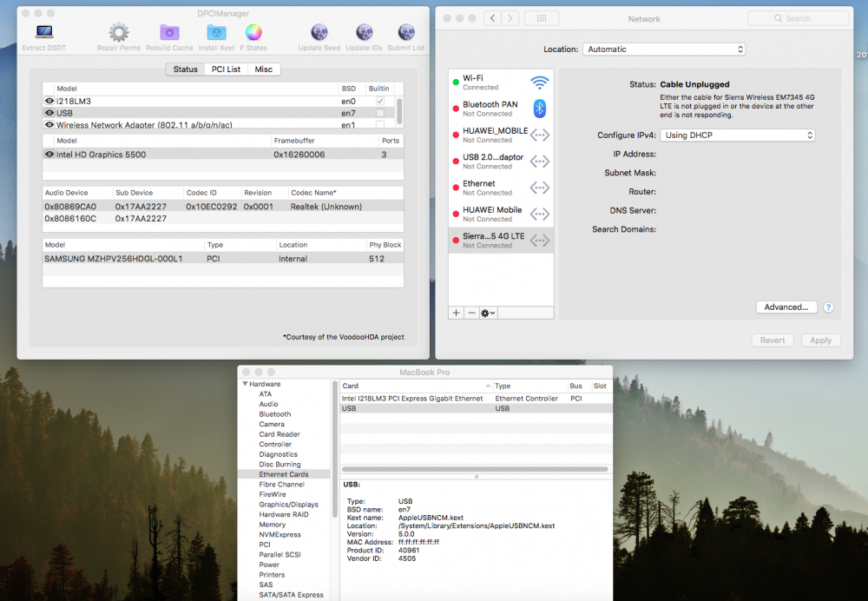Image resolution: width=868 pixels, height=601 pixels.
Task: Remove selected network service with minus button
Action: (471, 313)
